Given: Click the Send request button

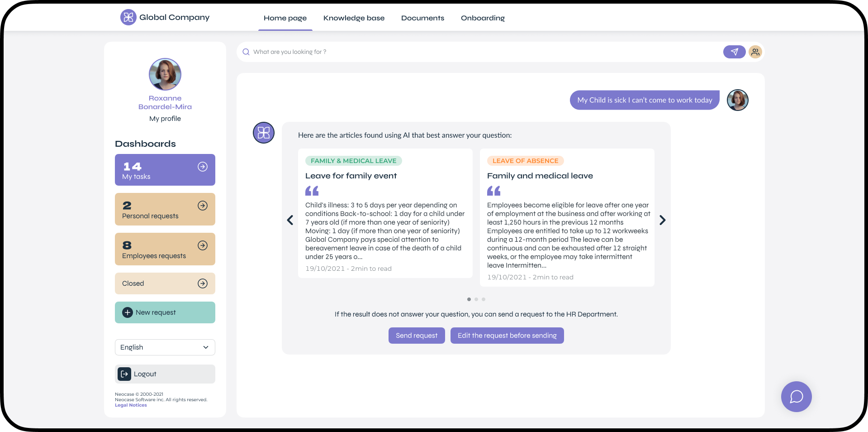Looking at the screenshot, I should tap(416, 336).
